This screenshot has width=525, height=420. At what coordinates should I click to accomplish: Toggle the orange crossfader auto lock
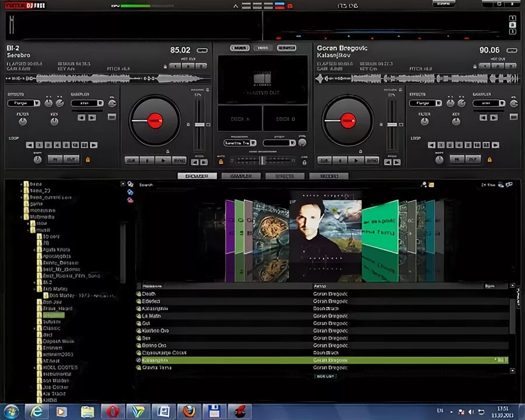221,162
